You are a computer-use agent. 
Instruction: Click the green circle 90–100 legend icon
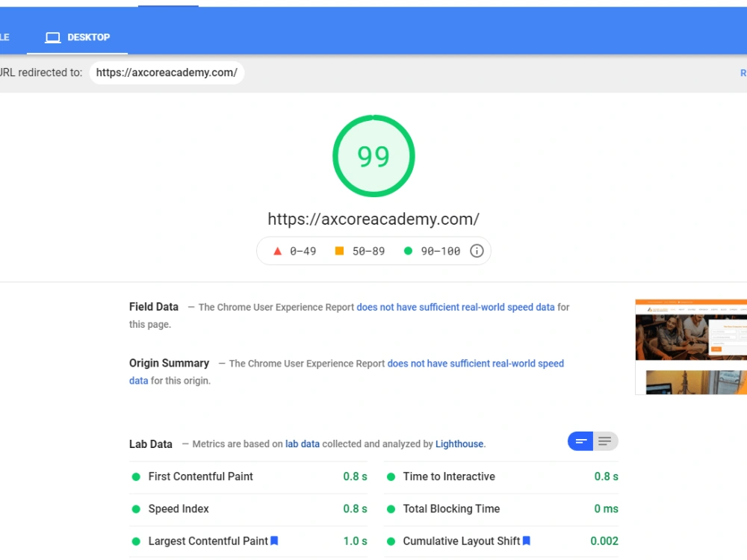(408, 250)
